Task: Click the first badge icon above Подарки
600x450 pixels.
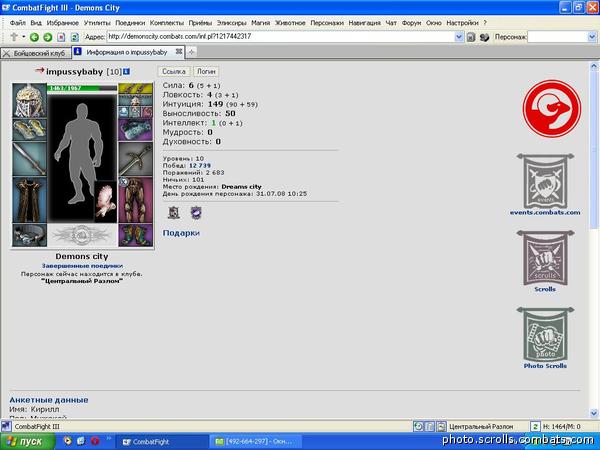Action: pyautogui.click(x=174, y=212)
